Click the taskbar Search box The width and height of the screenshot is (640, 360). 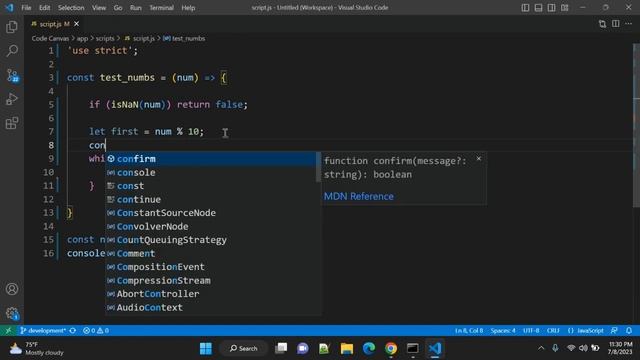(244, 349)
